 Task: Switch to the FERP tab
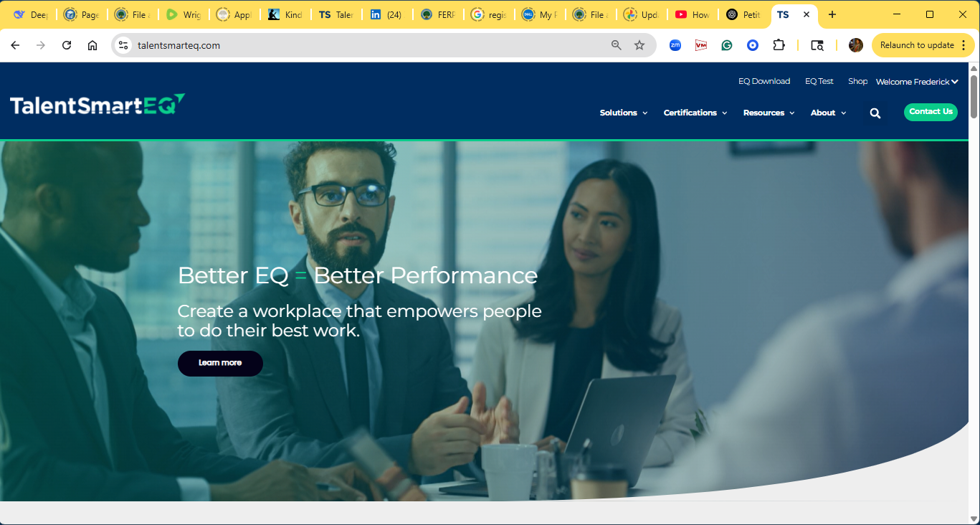438,14
